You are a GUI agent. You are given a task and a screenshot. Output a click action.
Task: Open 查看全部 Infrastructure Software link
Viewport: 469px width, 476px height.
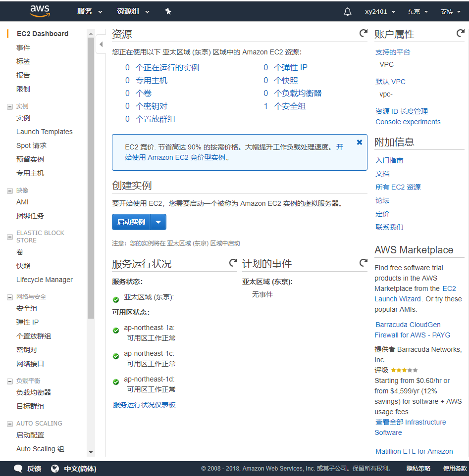(411, 427)
